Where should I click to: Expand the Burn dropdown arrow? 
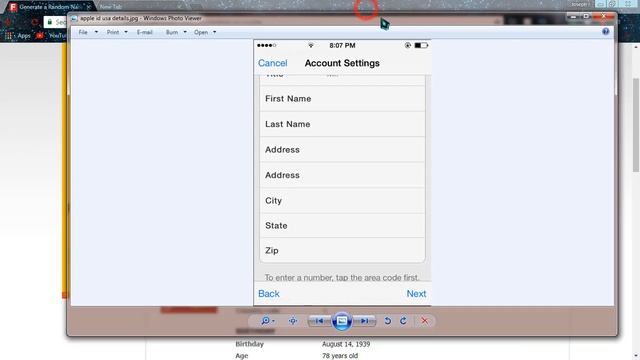click(185, 32)
